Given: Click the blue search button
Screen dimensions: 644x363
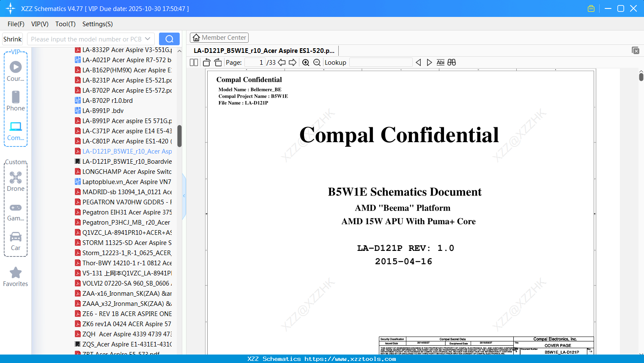Looking at the screenshot, I should click(169, 39).
